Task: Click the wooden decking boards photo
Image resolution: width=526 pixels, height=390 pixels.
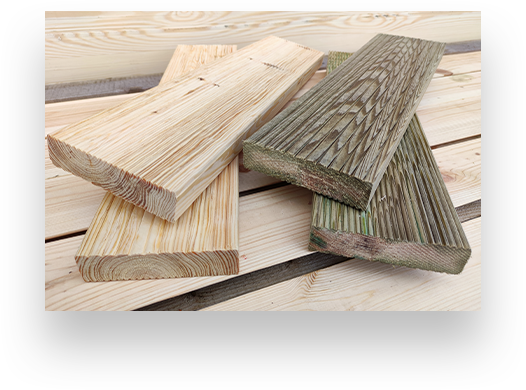Action: [263, 161]
